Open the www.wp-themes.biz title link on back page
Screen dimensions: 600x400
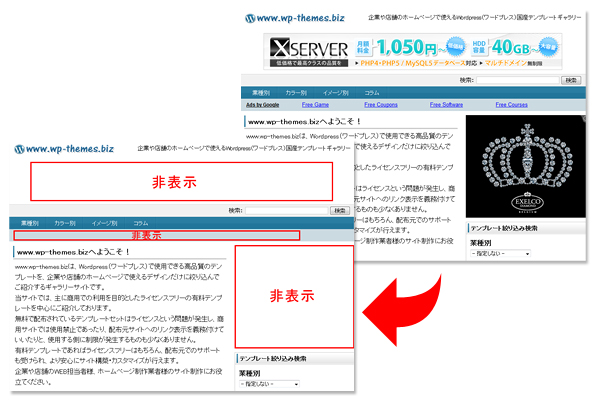click(x=300, y=18)
